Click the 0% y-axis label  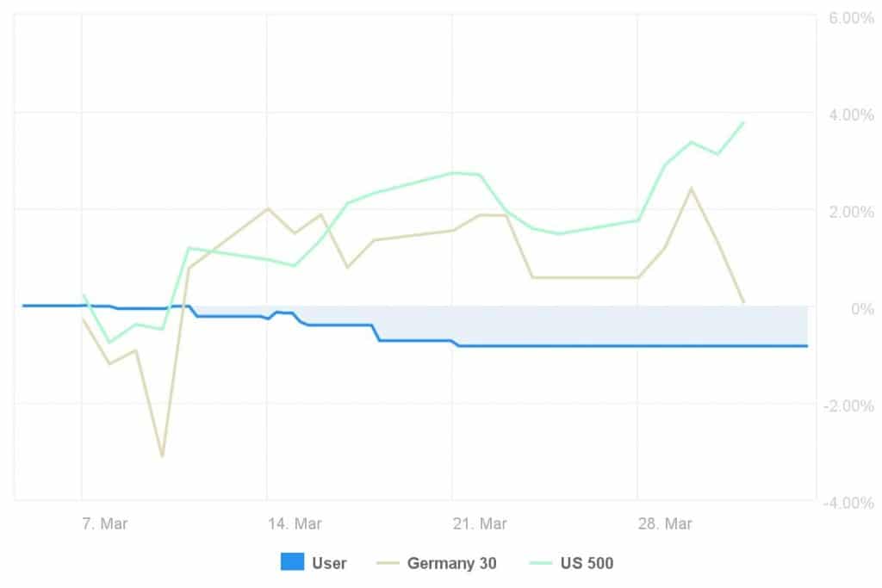[861, 308]
